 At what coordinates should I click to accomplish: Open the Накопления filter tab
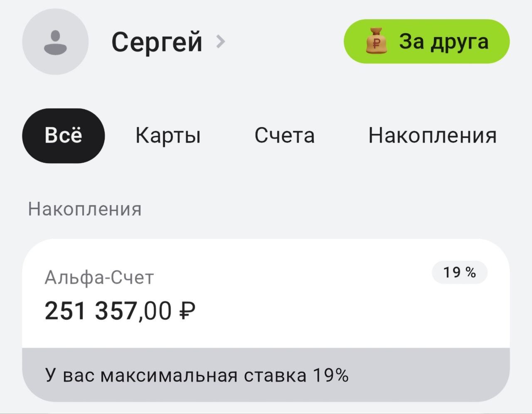[x=432, y=135]
